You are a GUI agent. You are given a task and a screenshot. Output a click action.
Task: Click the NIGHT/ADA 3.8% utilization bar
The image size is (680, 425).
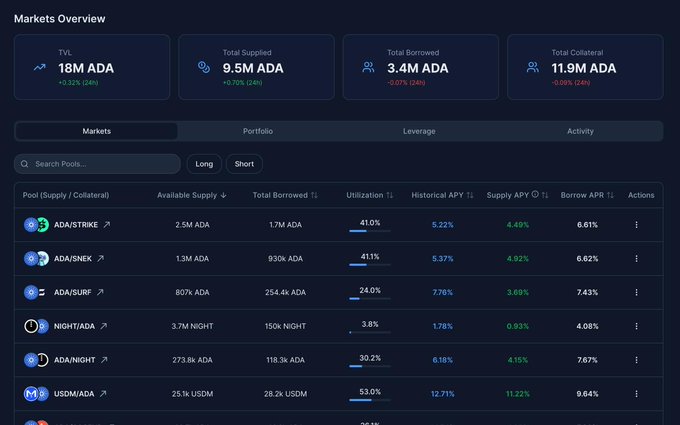[370, 332]
